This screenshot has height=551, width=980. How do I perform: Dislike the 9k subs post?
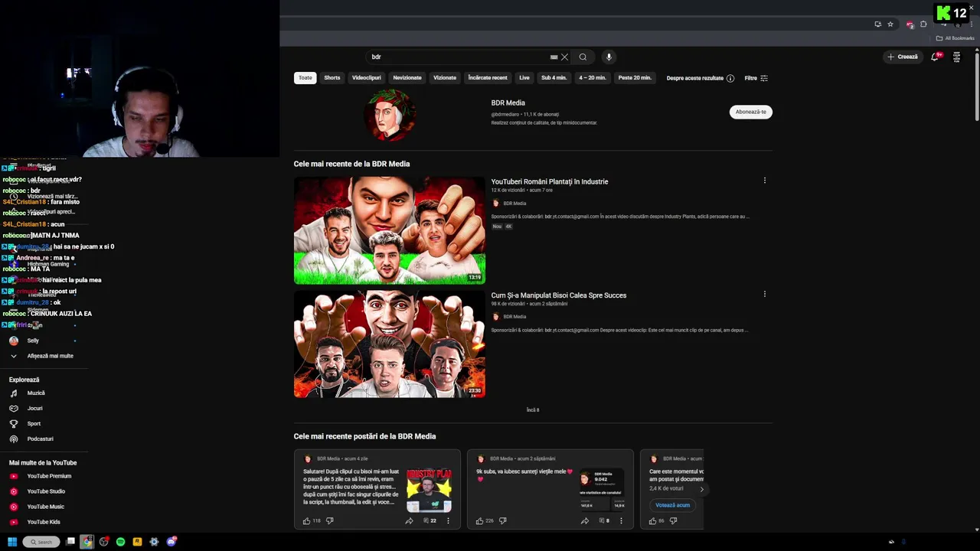pos(503,520)
